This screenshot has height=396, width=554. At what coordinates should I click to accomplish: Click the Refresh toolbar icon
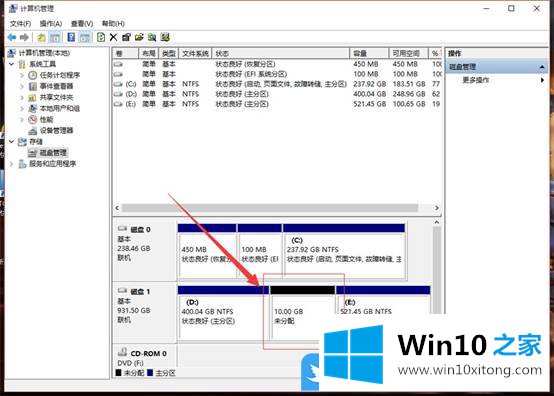click(x=101, y=37)
